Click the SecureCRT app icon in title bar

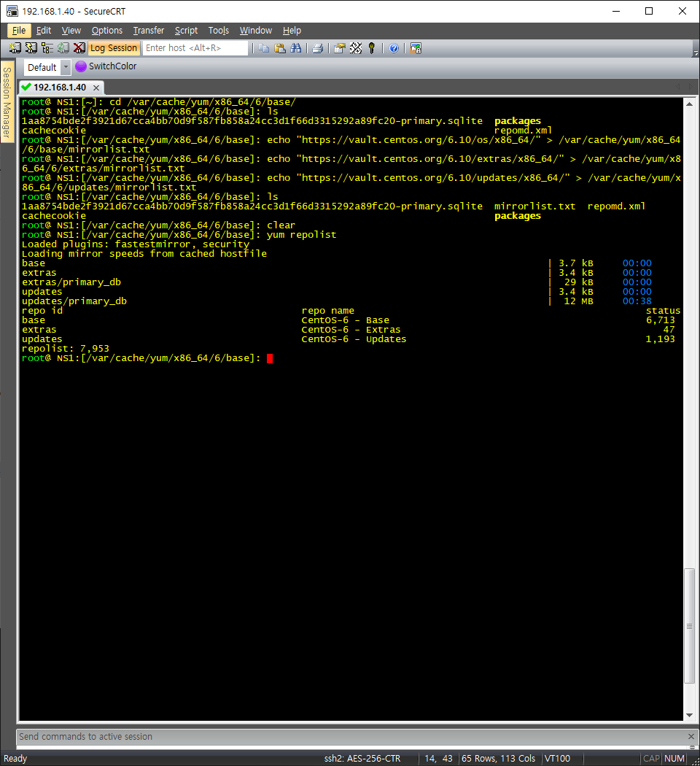coord(12,11)
